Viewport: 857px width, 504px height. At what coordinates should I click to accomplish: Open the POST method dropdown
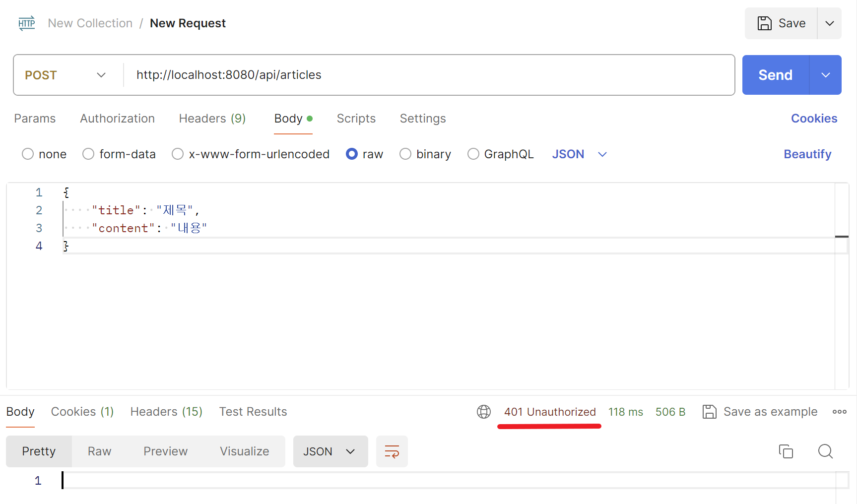[x=66, y=75]
